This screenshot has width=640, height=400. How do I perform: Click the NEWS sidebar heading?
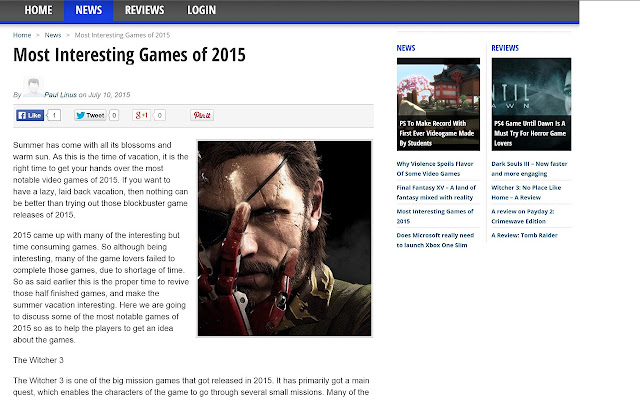(406, 48)
